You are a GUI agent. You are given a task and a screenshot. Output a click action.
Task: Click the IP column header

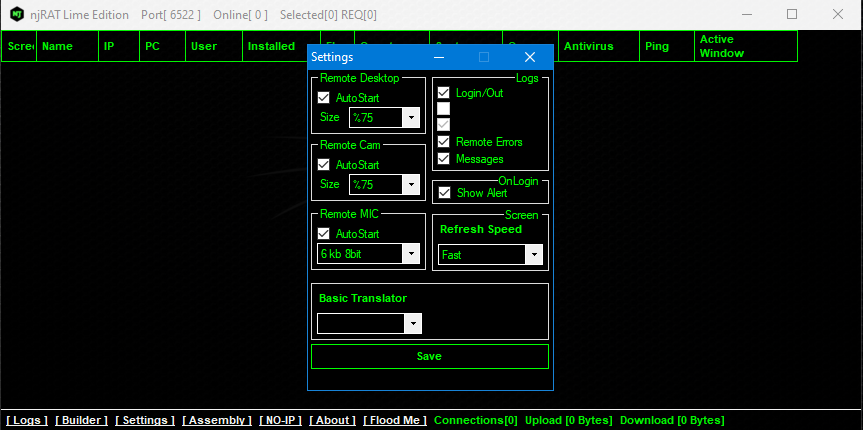(x=119, y=46)
